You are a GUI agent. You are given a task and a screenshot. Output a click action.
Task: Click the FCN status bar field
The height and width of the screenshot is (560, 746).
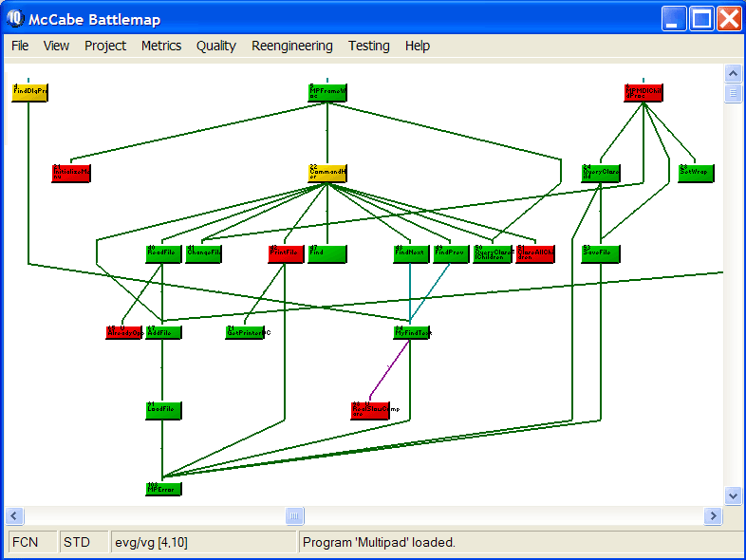point(32,542)
